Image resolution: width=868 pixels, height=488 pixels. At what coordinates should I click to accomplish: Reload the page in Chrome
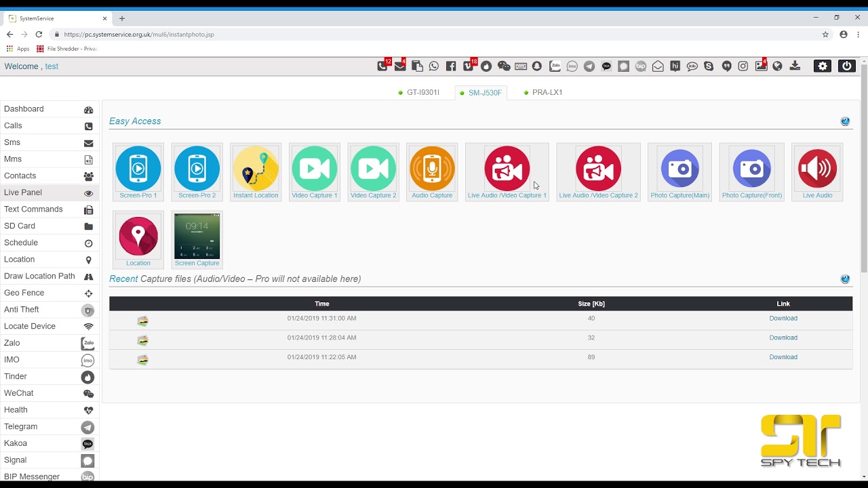click(39, 35)
